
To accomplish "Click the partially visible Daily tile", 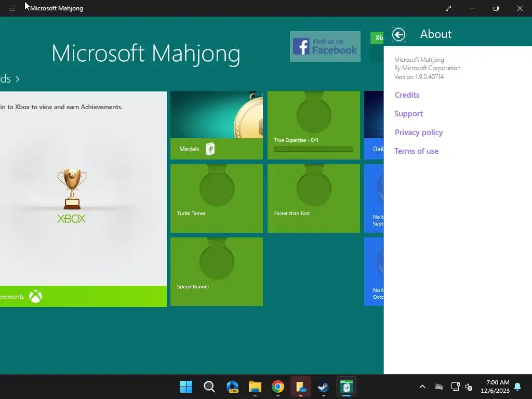I will pos(374,125).
